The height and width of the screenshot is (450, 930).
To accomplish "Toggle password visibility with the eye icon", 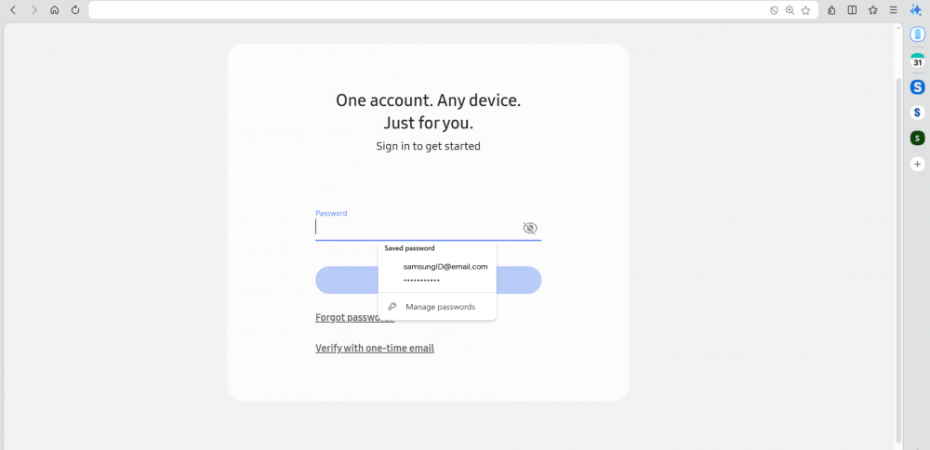I will [x=530, y=228].
